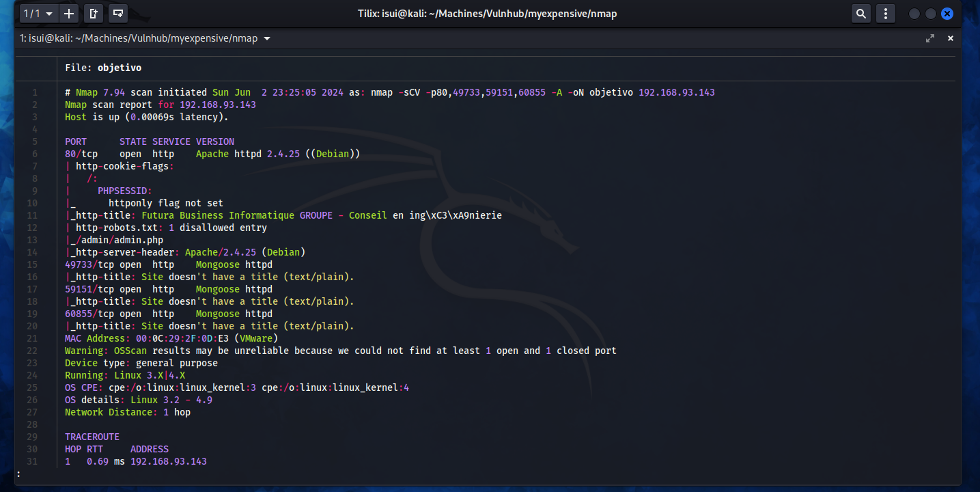980x492 pixels.
Task: Split terminal with add-terminal-down icon
Action: (118, 14)
